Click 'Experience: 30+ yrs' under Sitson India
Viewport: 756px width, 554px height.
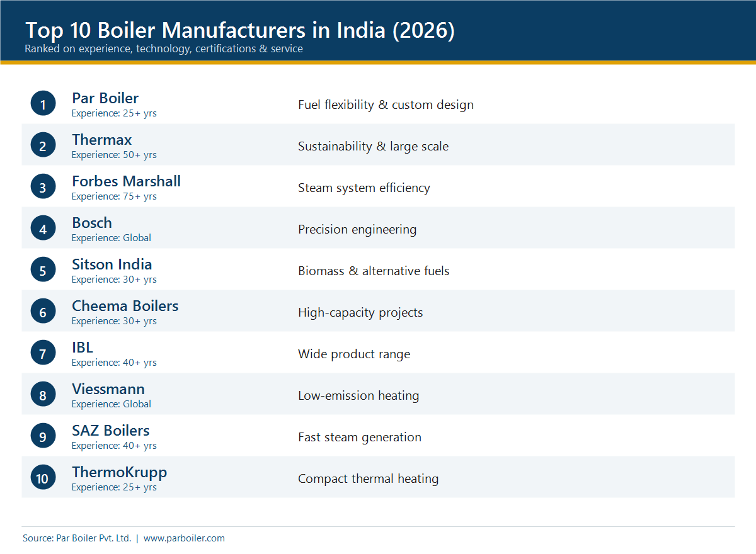click(114, 280)
